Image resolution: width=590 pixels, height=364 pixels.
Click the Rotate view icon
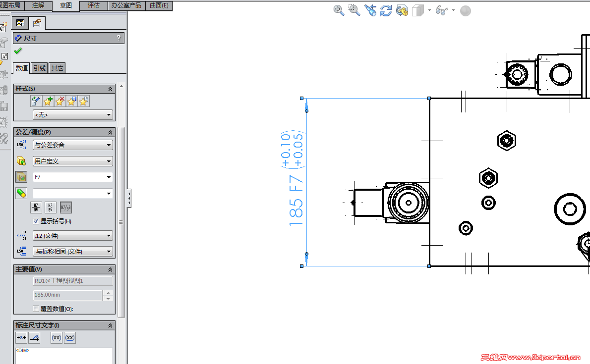click(386, 10)
